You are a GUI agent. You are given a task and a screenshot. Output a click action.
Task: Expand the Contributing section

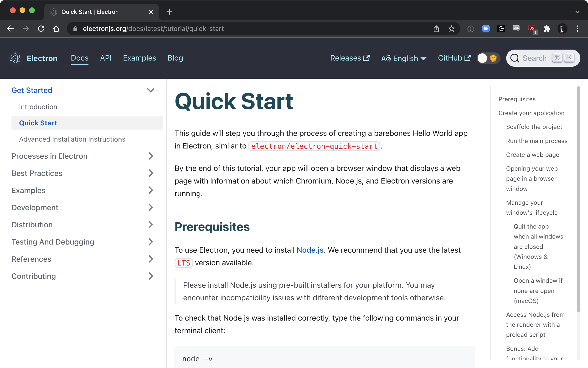[150, 276]
